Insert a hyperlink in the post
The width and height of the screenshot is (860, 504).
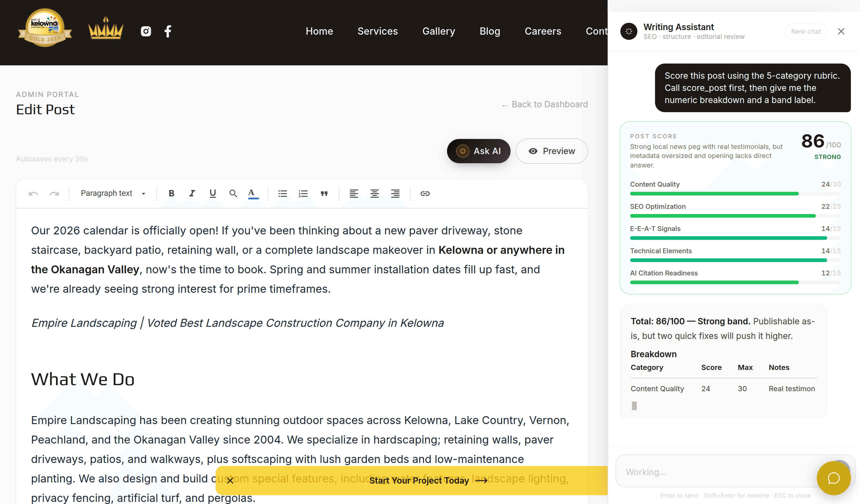coord(425,193)
